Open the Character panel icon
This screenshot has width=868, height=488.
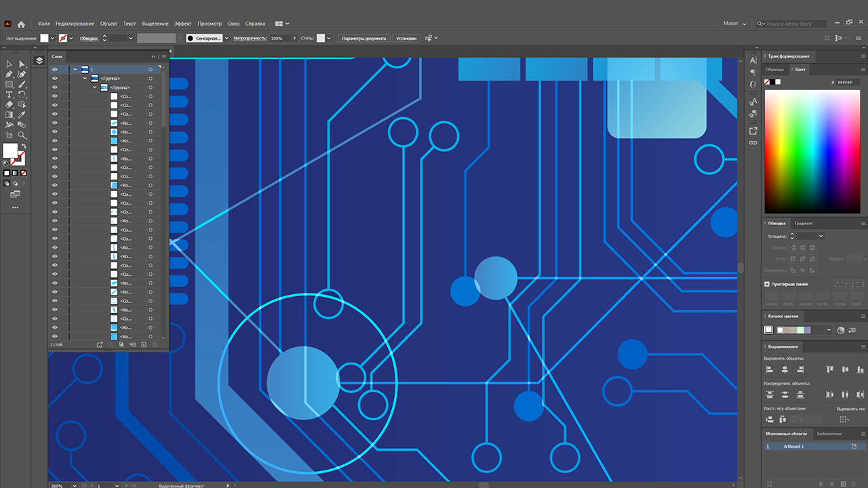point(753,60)
